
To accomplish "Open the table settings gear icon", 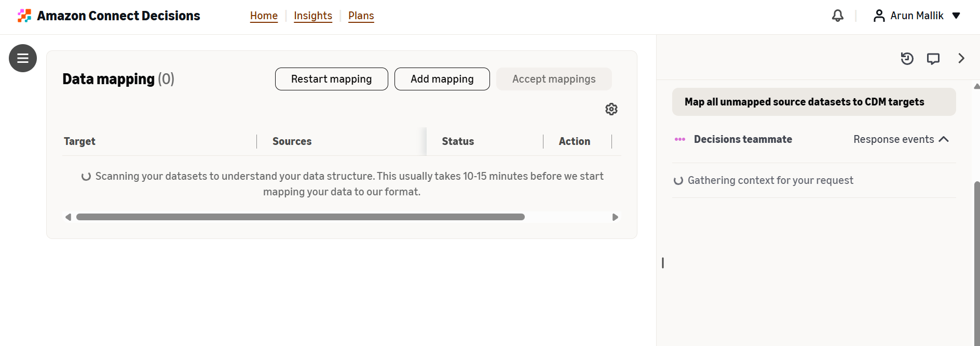I will click(x=611, y=109).
